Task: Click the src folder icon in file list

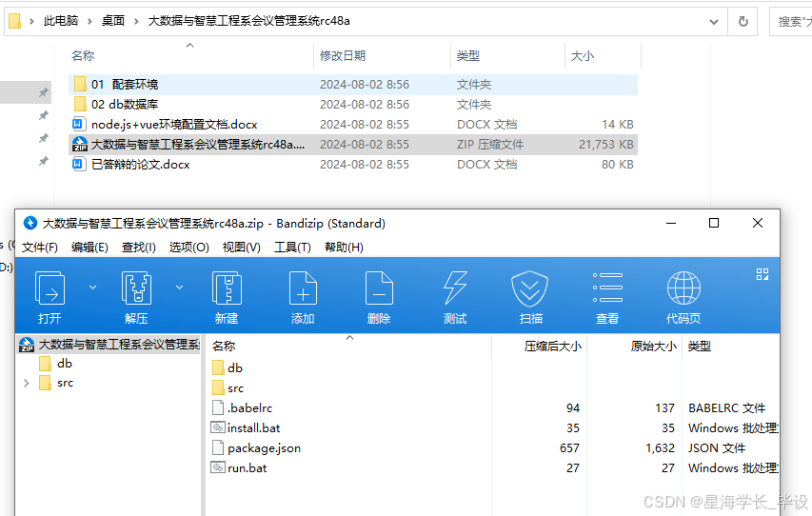Action: tap(219, 388)
